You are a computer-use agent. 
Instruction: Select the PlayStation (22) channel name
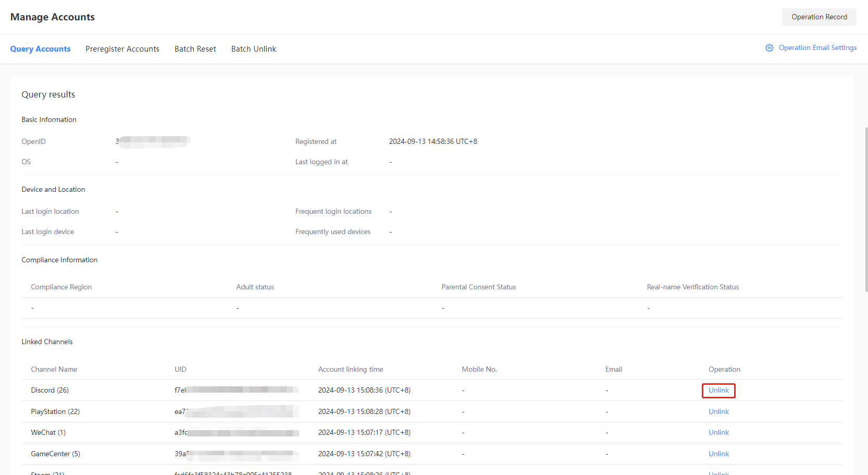[55, 412]
